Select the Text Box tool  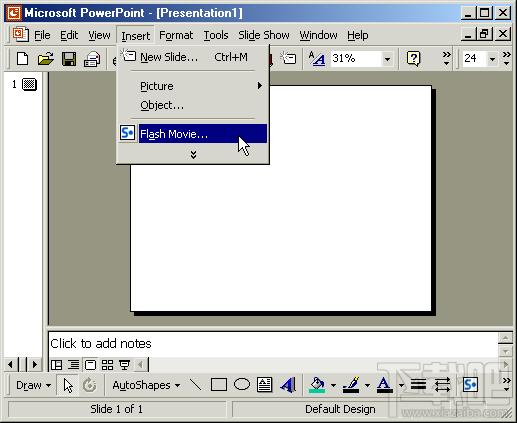[264, 385]
